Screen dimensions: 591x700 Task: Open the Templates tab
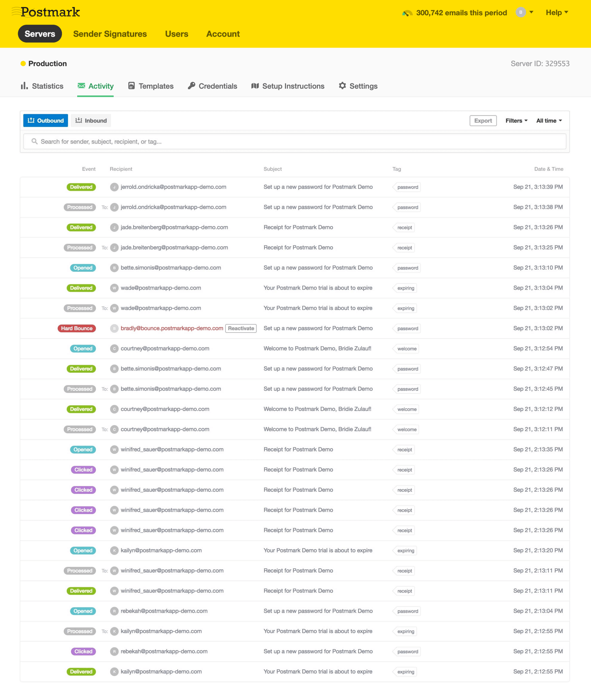[151, 86]
